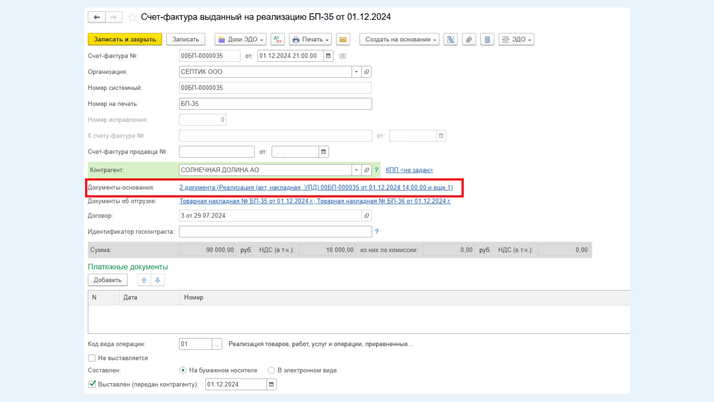Move payment document row up
Viewport: 714px width, 402px height.
click(144, 280)
